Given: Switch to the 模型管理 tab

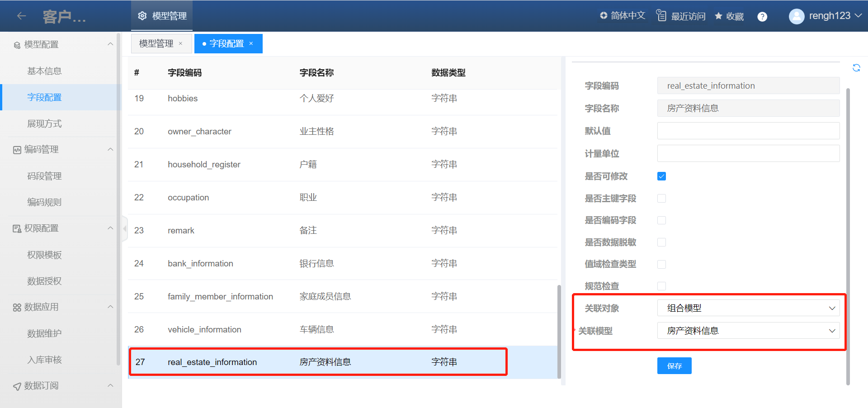Looking at the screenshot, I should 156,43.
